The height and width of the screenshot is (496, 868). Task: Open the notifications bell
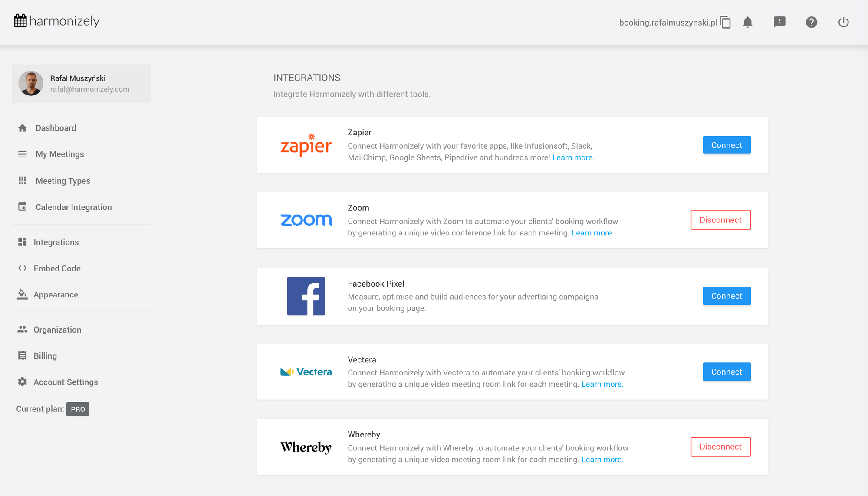point(747,22)
